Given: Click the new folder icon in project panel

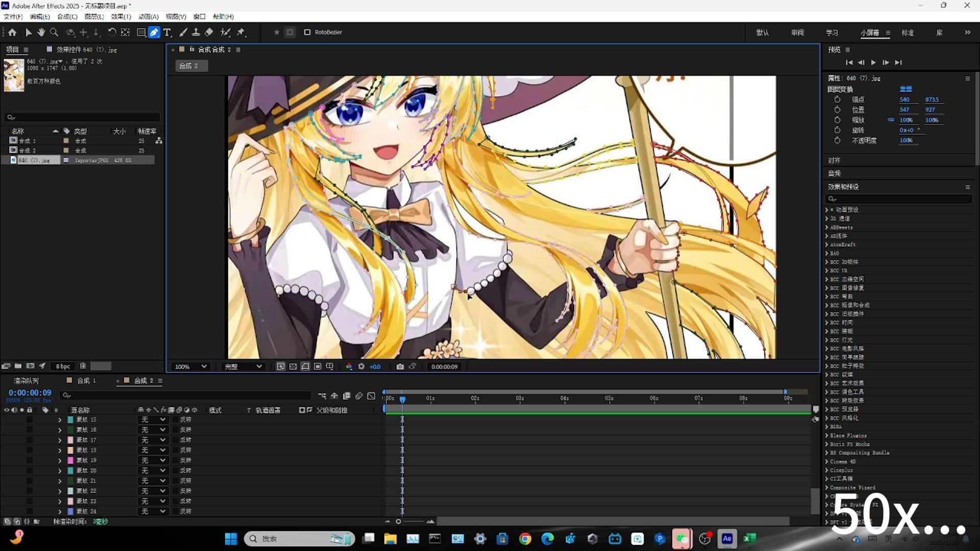Looking at the screenshot, I should 18,366.
